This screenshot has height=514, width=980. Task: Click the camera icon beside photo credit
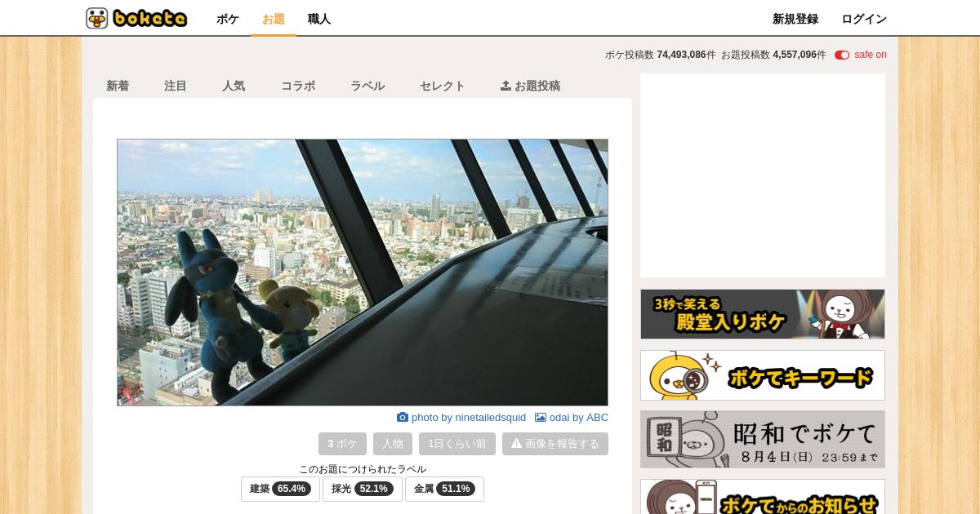403,417
